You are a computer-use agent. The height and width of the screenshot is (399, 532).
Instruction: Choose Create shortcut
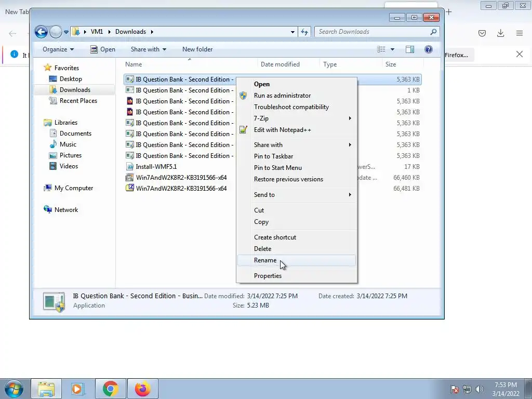[x=297, y=237]
